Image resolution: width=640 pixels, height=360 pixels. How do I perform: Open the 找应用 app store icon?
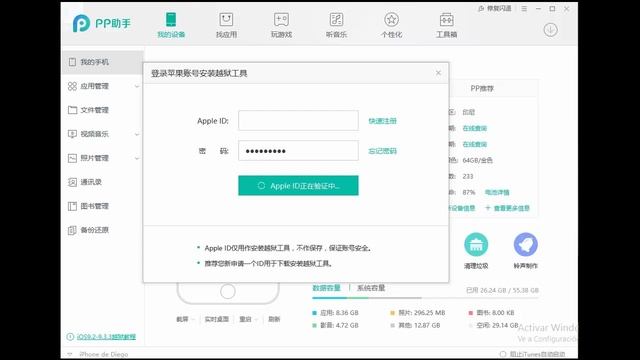[226, 25]
